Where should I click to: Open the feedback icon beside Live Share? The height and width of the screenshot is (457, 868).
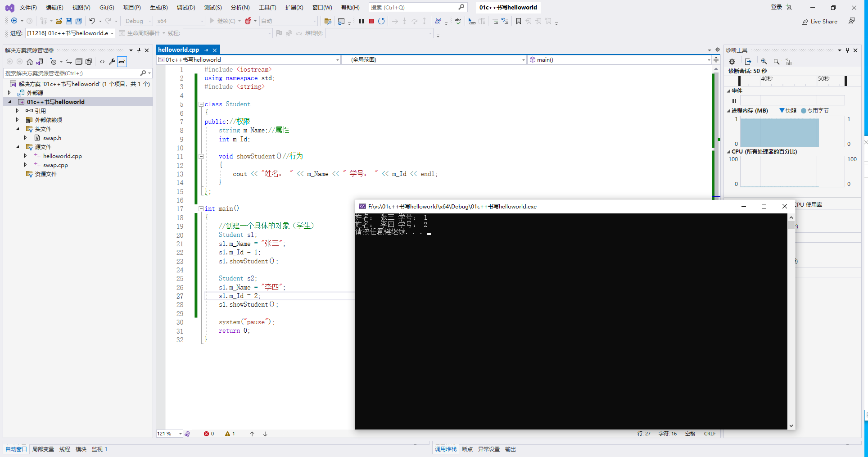pyautogui.click(x=852, y=21)
